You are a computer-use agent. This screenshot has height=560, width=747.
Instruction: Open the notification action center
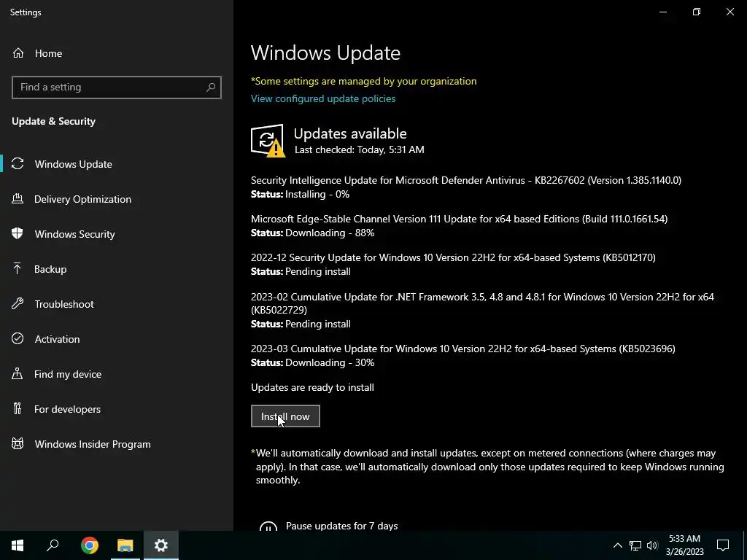(723, 545)
